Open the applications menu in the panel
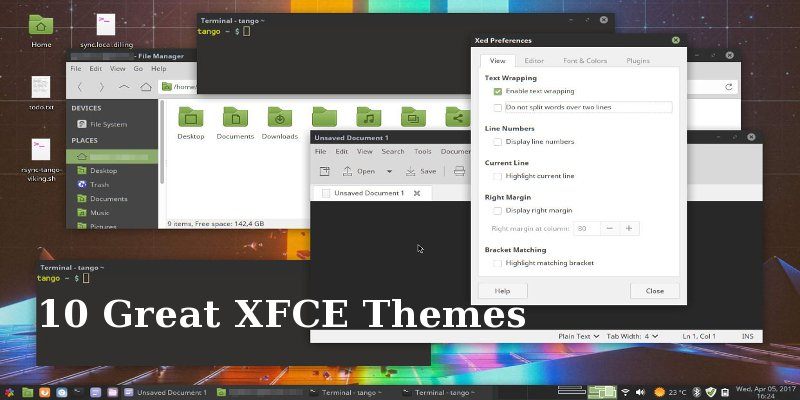Image resolution: width=800 pixels, height=400 pixels. tap(9, 392)
